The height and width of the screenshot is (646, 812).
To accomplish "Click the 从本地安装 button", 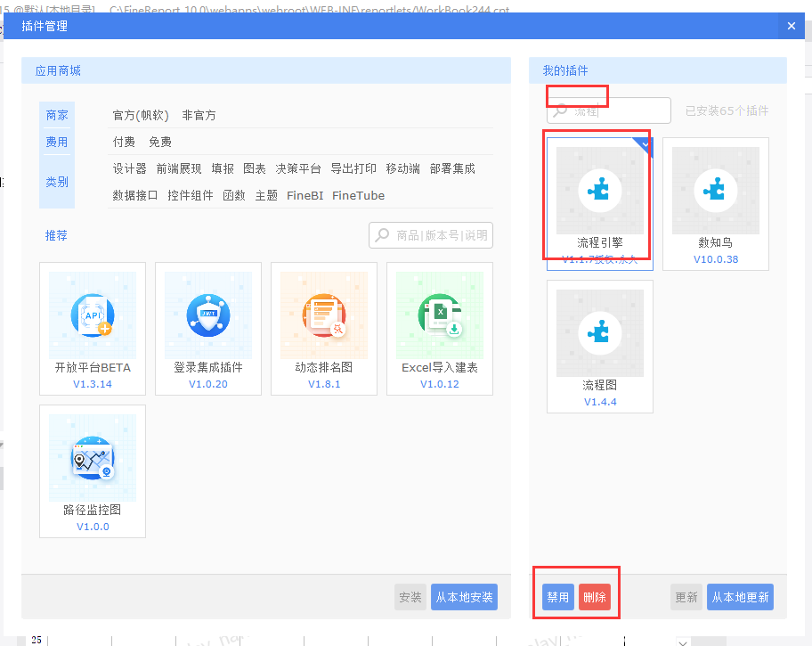I will 464,597.
